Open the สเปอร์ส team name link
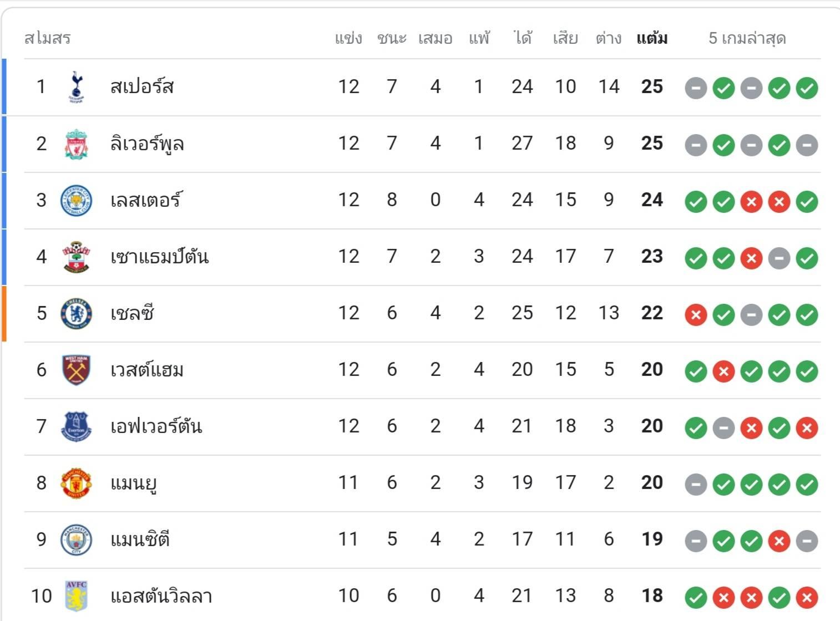 click(142, 87)
